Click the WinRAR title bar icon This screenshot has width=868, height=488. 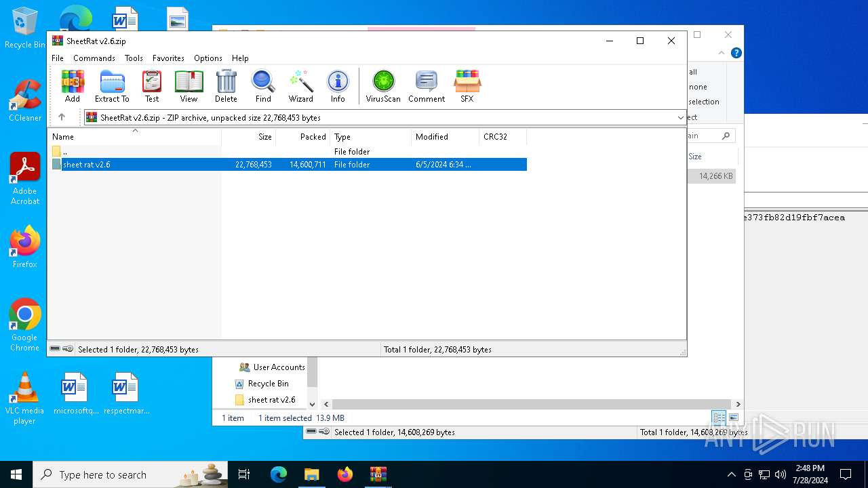[58, 41]
